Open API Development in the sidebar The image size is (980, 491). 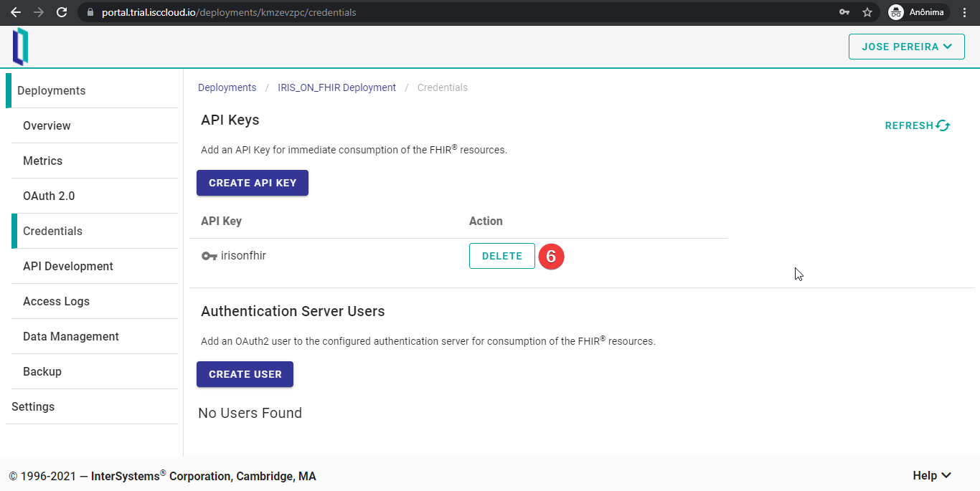[95, 266]
